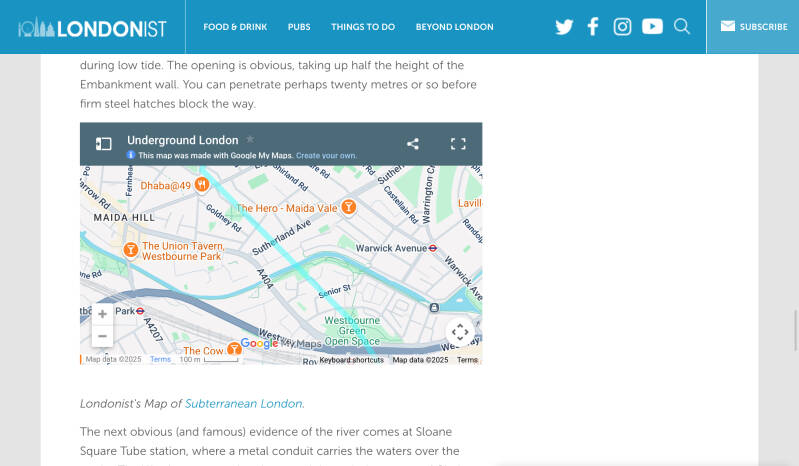Screen dimensions: 799x466
Task: Open the Terms link beside Map data ©2025
Action: [467, 360]
